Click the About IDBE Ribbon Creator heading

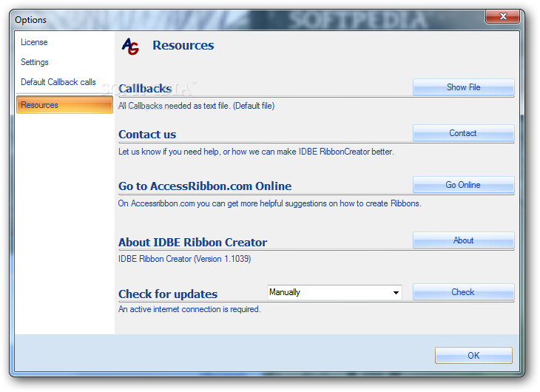click(x=192, y=242)
